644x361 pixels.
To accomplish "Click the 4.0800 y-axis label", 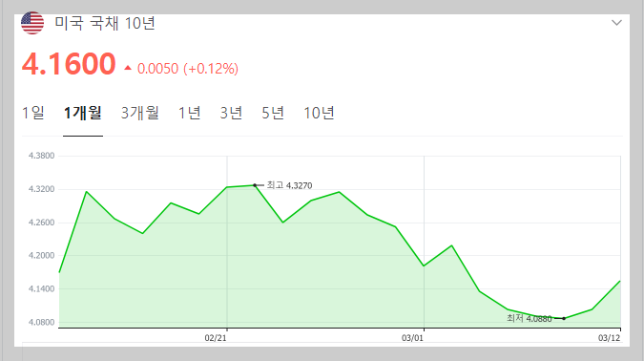I will pos(41,323).
